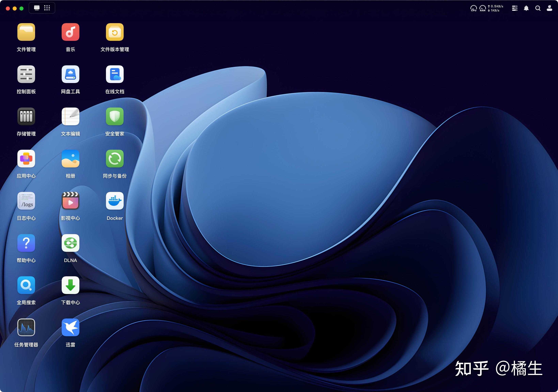
Task: Click the notification bell icon
Action: point(526,8)
